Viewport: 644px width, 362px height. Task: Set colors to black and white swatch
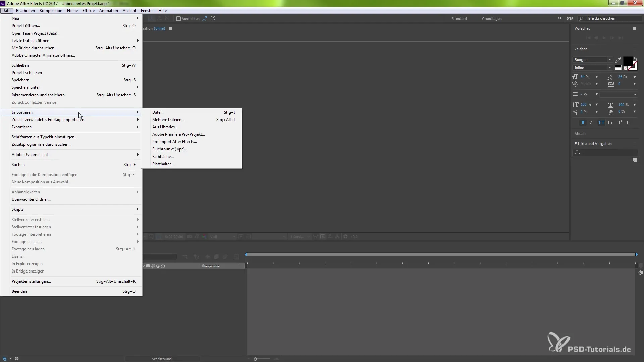coord(618,68)
